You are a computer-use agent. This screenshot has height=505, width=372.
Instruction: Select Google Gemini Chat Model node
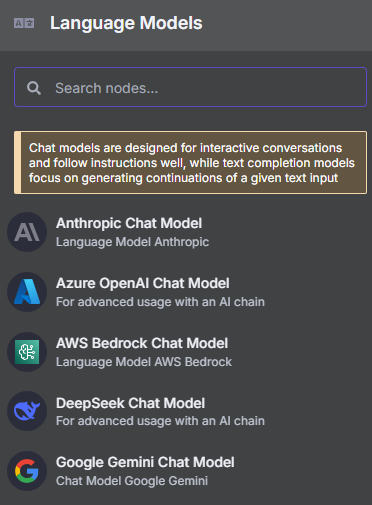coord(186,471)
